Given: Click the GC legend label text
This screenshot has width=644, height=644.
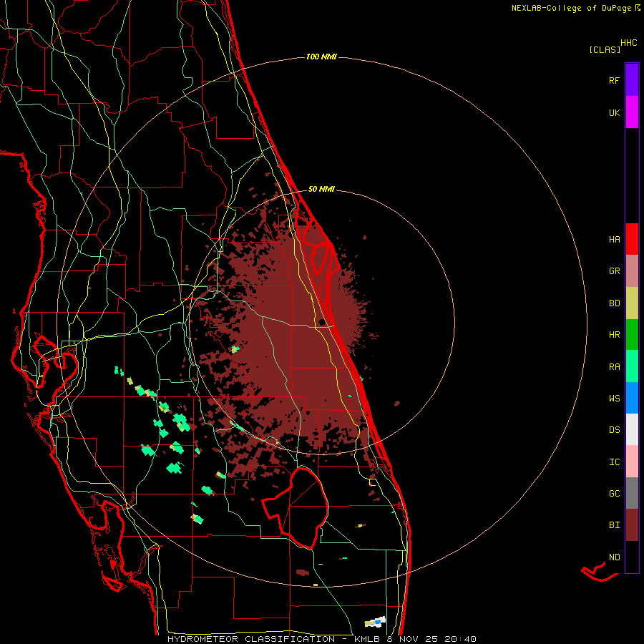Looking at the screenshot, I should (614, 494).
